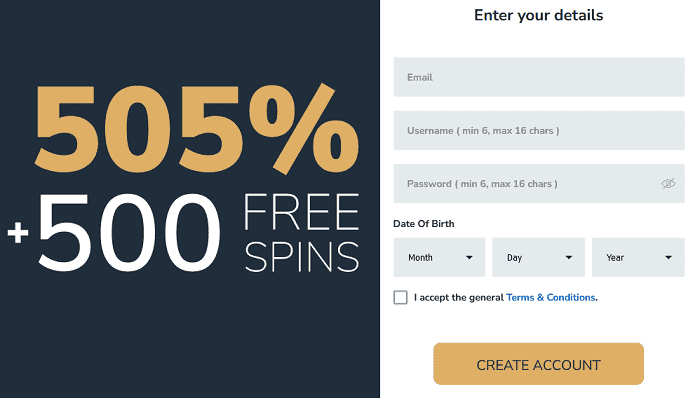Open the Month dropdown
The image size is (700, 398).
click(x=439, y=257)
